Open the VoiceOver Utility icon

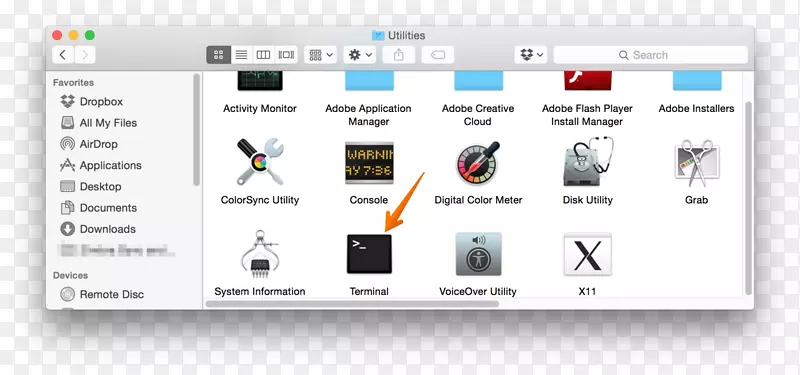point(478,254)
